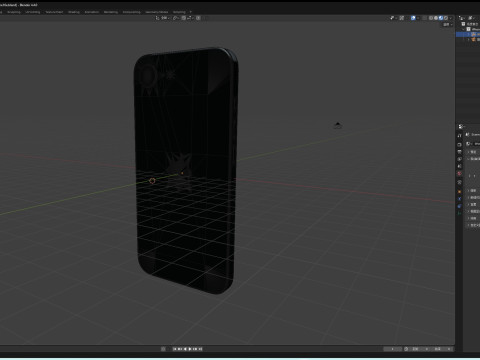Toggle snapping magnet in viewport header
The image size is (480, 360).
pyautogui.click(x=184, y=18)
